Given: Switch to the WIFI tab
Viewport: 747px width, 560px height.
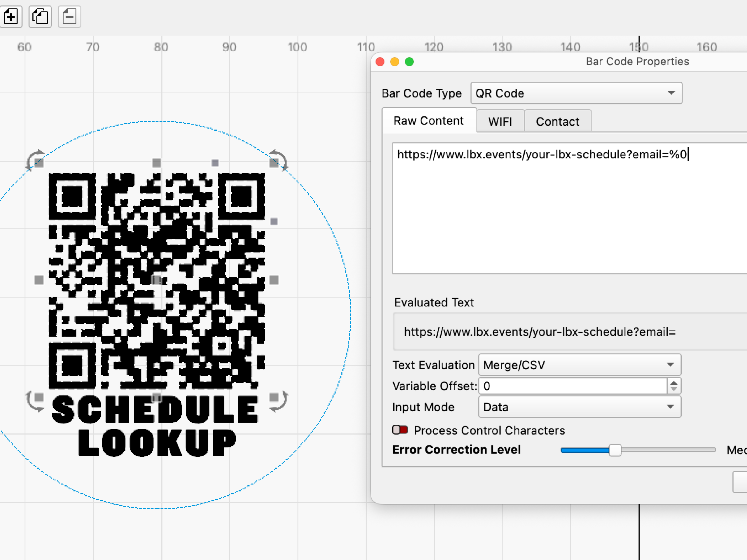Looking at the screenshot, I should pyautogui.click(x=500, y=121).
